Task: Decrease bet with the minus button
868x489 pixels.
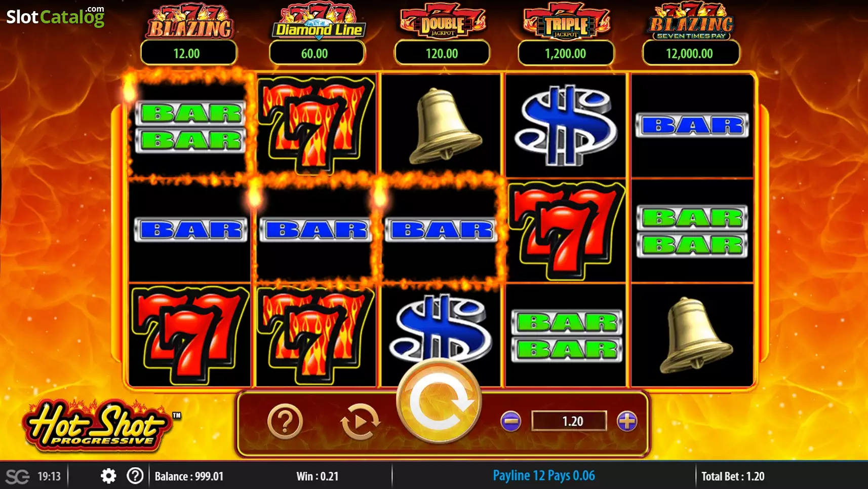Action: [x=510, y=421]
